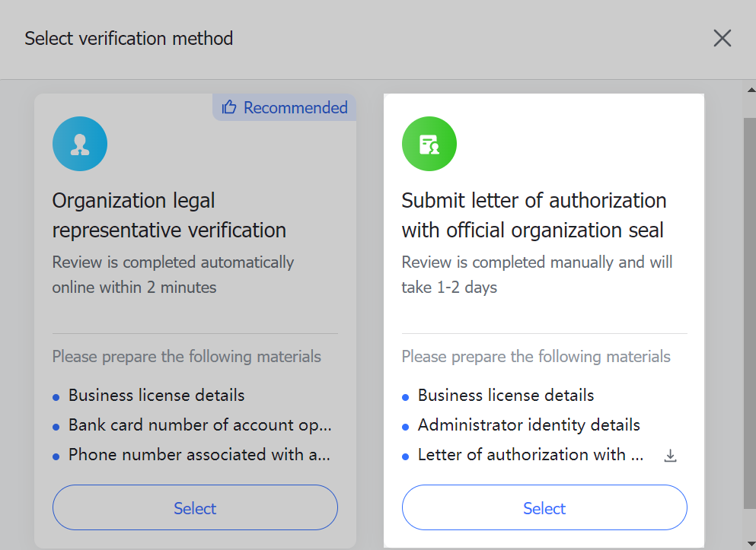Click the 2-minute review description text
This screenshot has height=550, width=756.
click(x=173, y=274)
